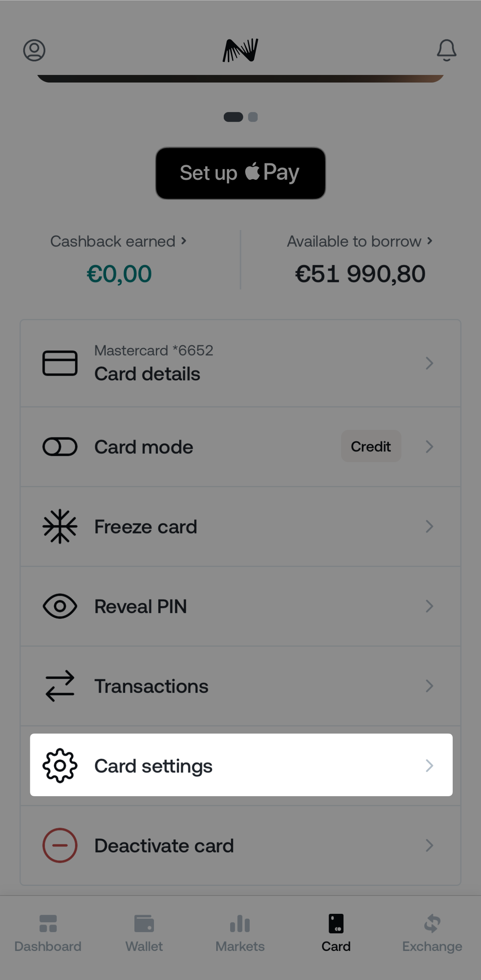Tap the credit card icon beside Card details
Viewport: 481px width, 980px height.
(60, 363)
